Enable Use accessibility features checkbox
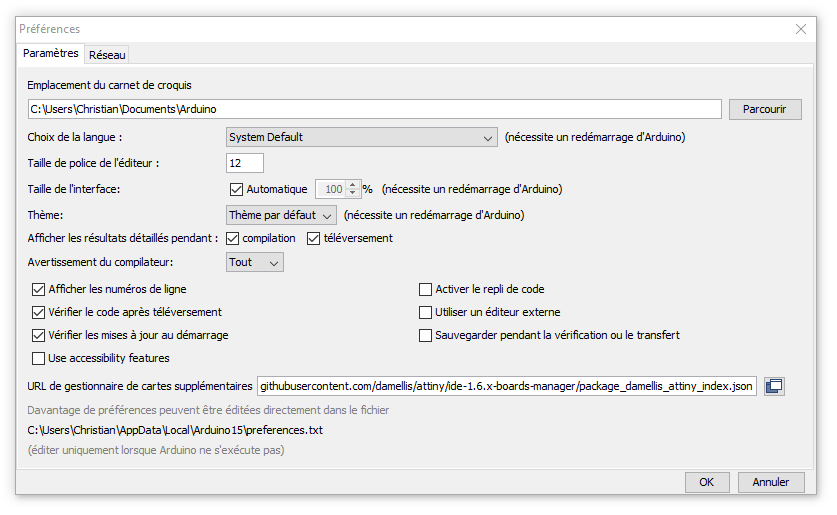This screenshot has width=837, height=515. [38, 358]
